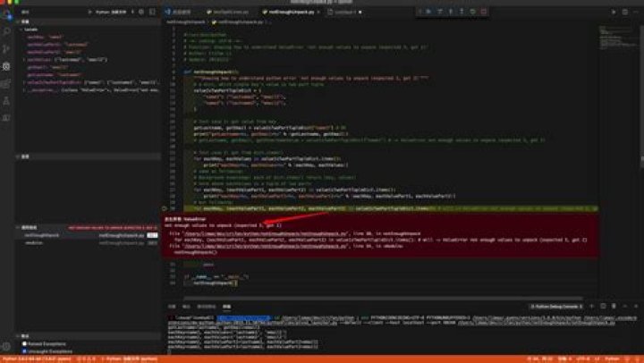The image size is (644, 363).
Task: Click Restart in the debug toolbar
Action: tap(473, 12)
